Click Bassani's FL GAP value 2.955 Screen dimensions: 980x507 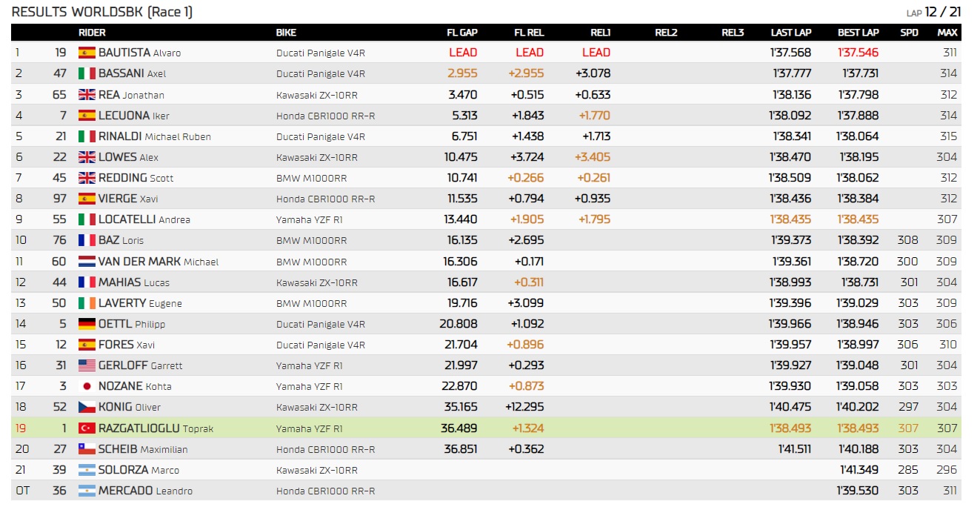point(462,73)
